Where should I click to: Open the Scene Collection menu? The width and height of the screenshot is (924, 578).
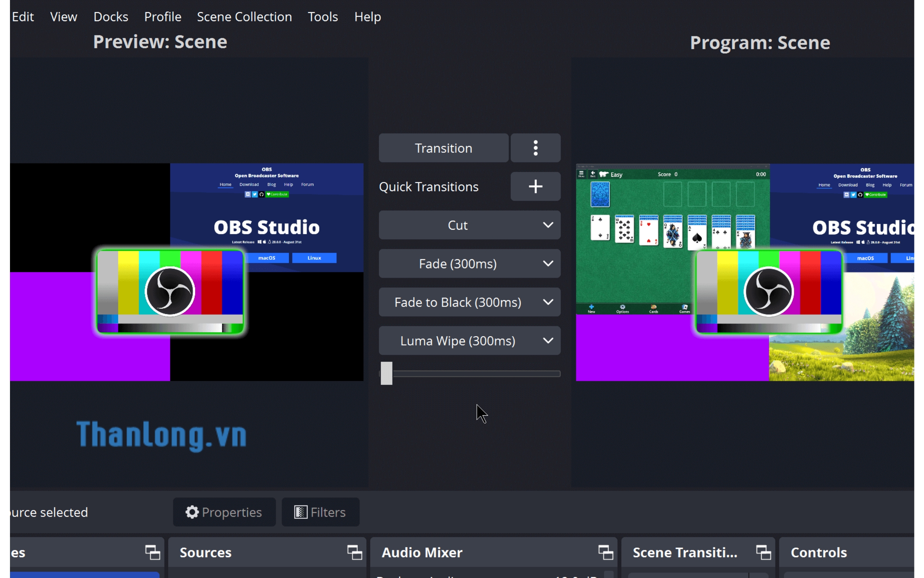[x=244, y=17]
